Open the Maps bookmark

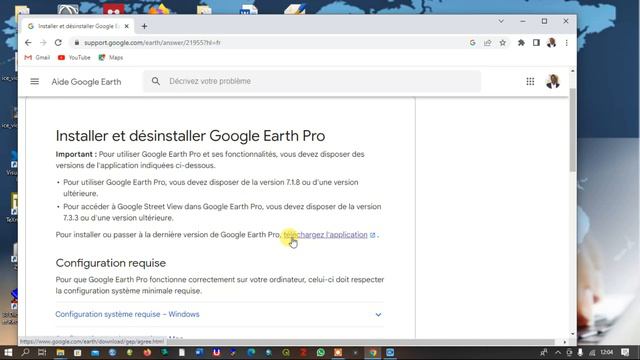coord(111,58)
